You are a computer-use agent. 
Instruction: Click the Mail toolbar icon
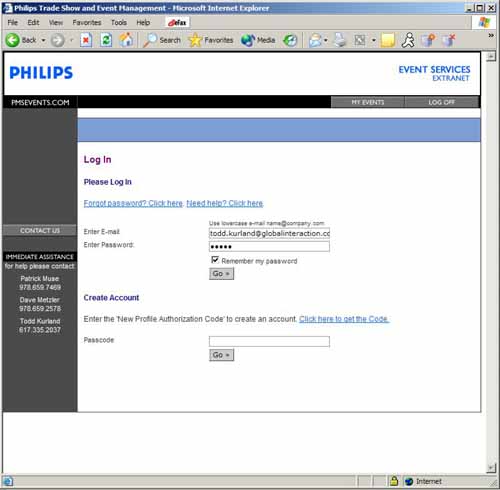coord(314,40)
